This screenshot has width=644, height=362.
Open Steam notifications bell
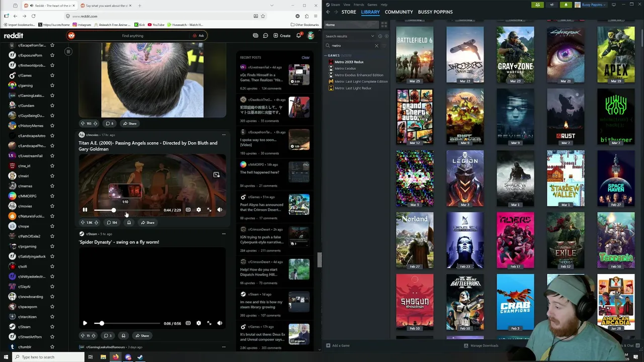click(566, 5)
